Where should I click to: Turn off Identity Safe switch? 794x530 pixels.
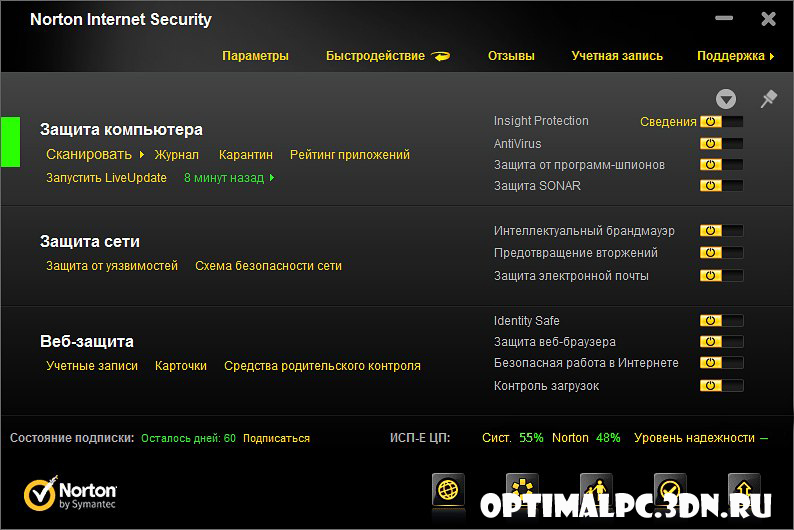pyautogui.click(x=722, y=321)
